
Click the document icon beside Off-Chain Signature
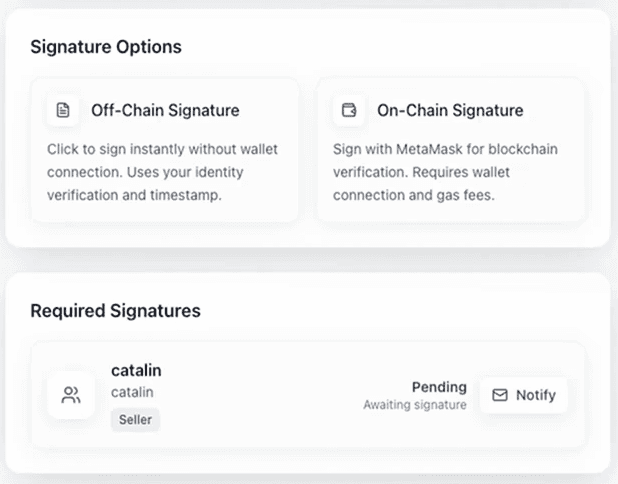(63, 110)
